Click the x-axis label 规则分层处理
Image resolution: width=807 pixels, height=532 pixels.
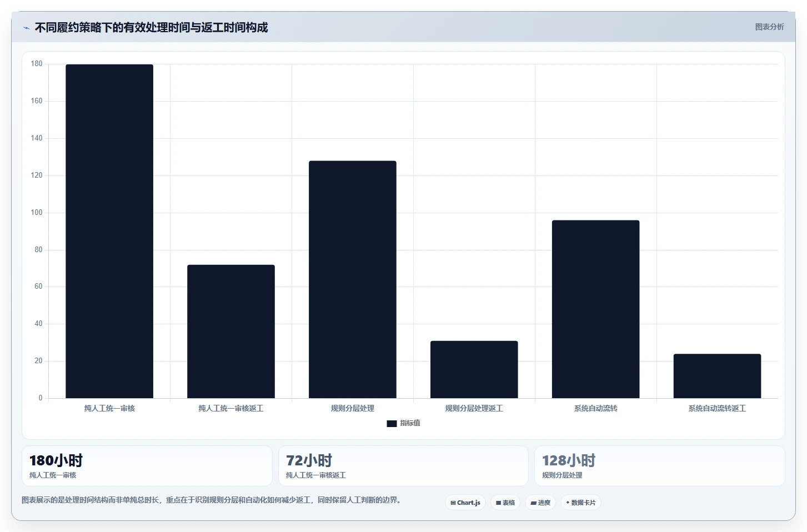point(353,408)
